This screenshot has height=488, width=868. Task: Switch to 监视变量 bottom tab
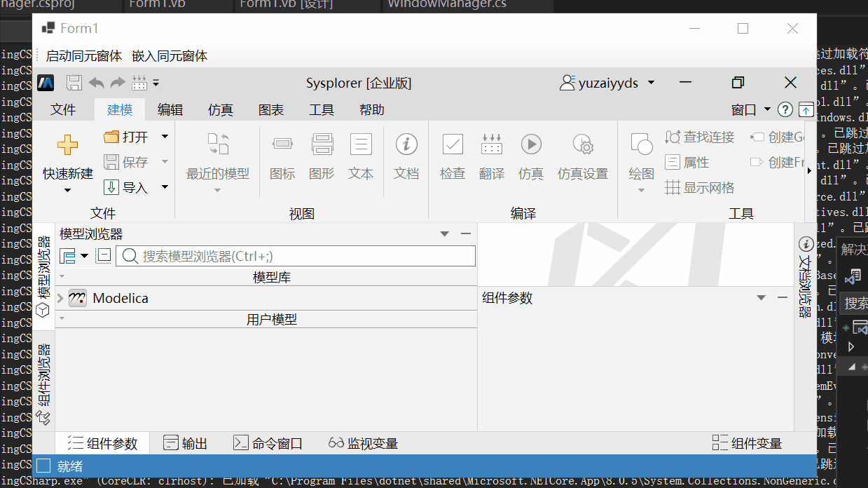363,443
